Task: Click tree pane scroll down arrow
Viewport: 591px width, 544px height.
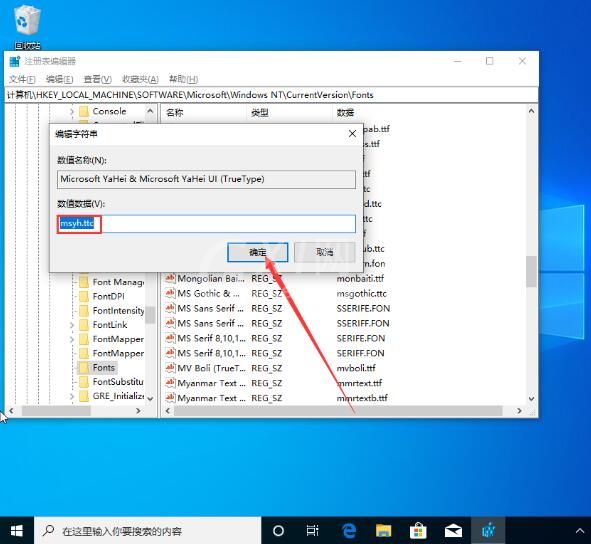Action: click(150, 399)
